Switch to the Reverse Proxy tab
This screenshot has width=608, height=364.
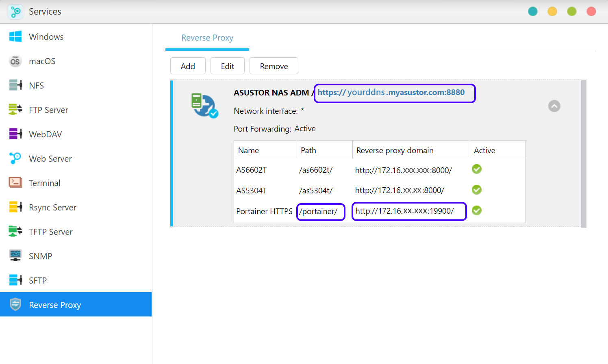[207, 38]
